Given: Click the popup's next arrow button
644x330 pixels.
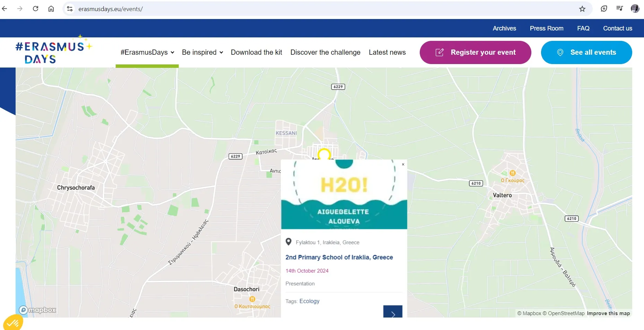Looking at the screenshot, I should pyautogui.click(x=393, y=312).
